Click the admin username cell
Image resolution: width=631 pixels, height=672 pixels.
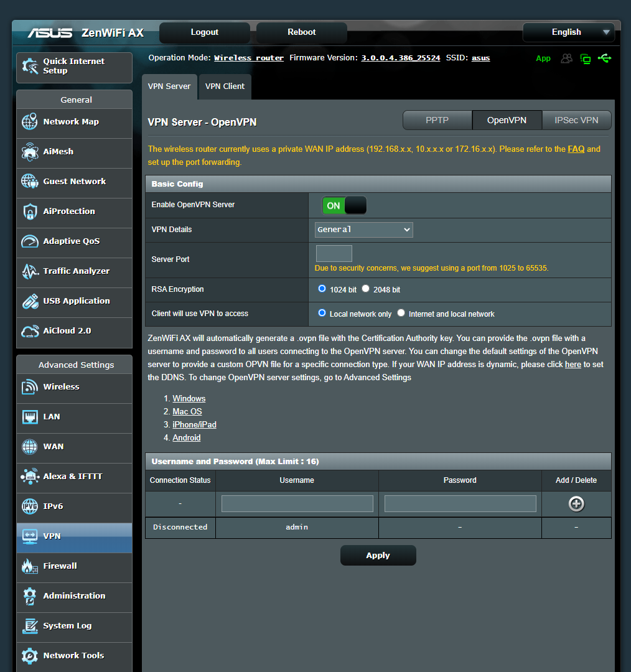click(x=297, y=528)
